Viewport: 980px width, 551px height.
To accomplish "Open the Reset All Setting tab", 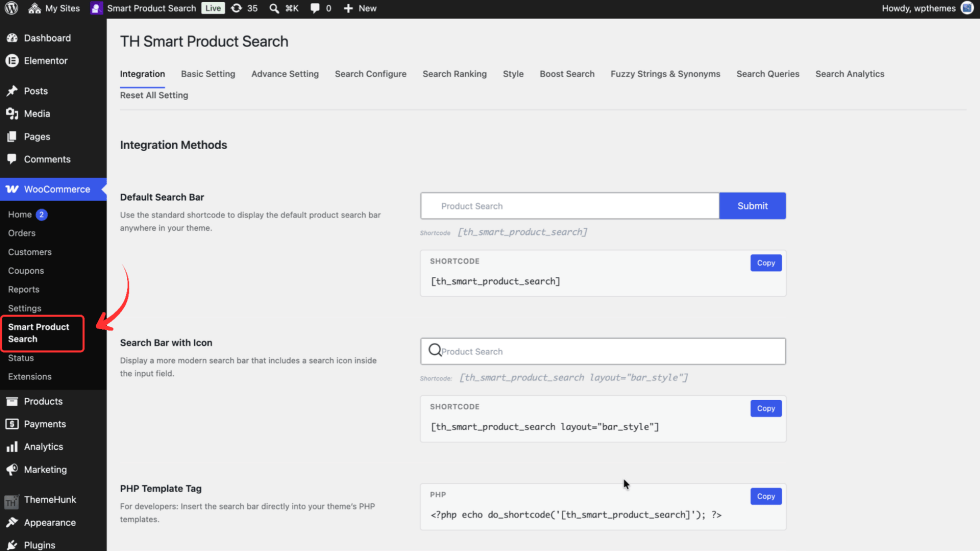I will pyautogui.click(x=154, y=95).
